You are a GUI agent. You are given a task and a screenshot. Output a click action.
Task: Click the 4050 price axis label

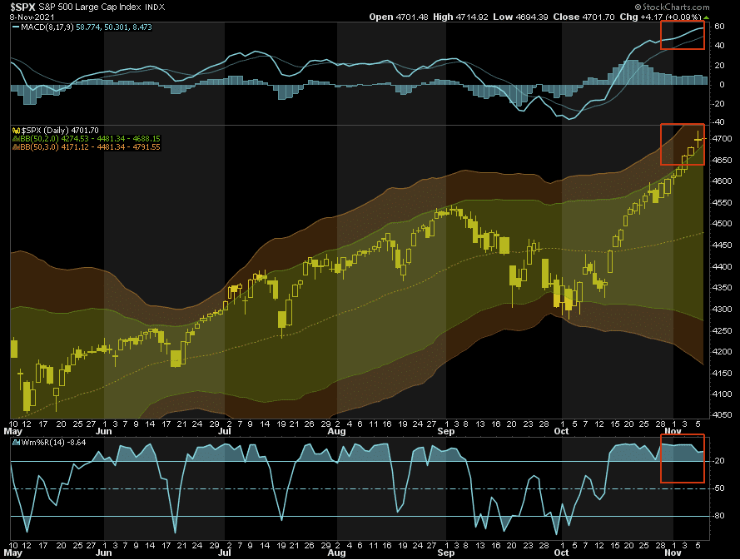pos(723,416)
